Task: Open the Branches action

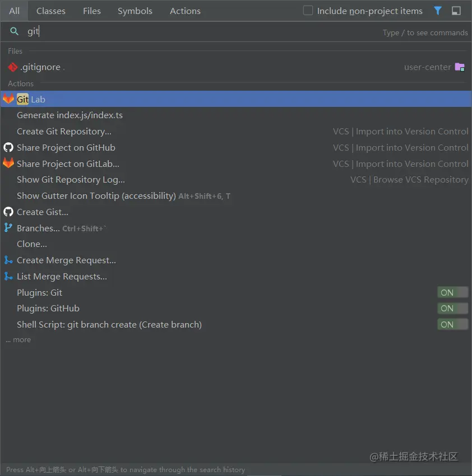Action: click(x=236, y=228)
